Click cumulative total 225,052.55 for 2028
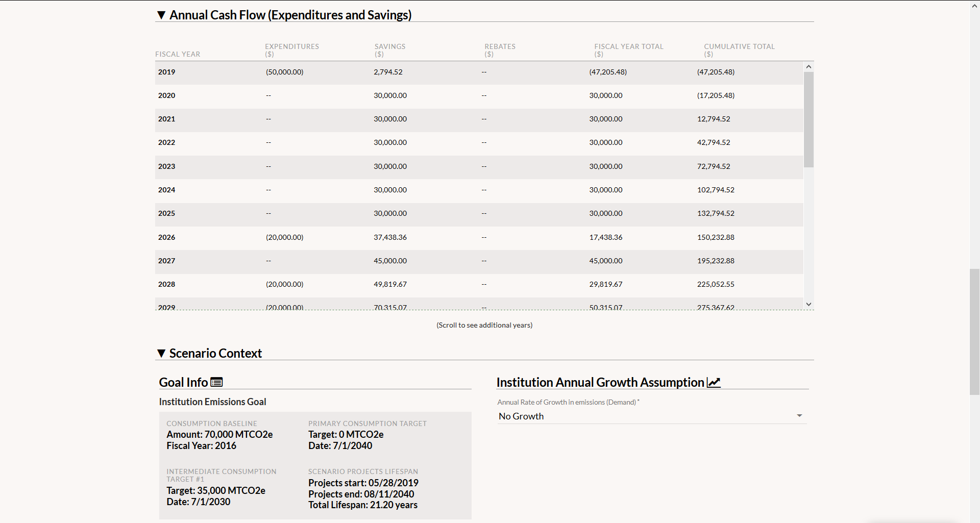The image size is (980, 523). tap(716, 284)
